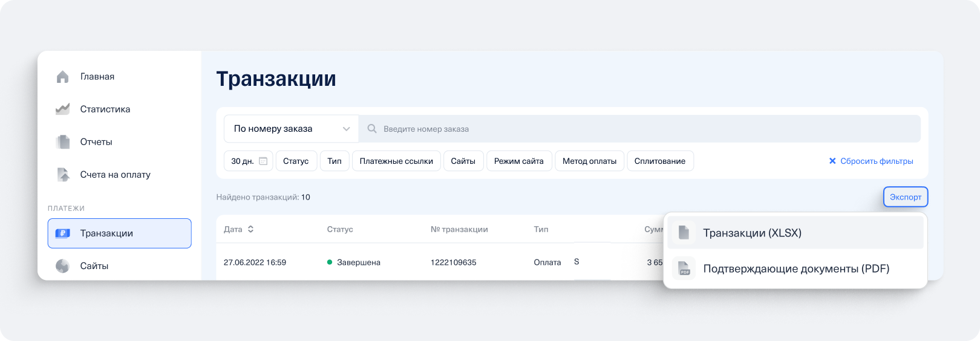Select Транзакции (XLSX) export option
980x341 pixels.
752,233
